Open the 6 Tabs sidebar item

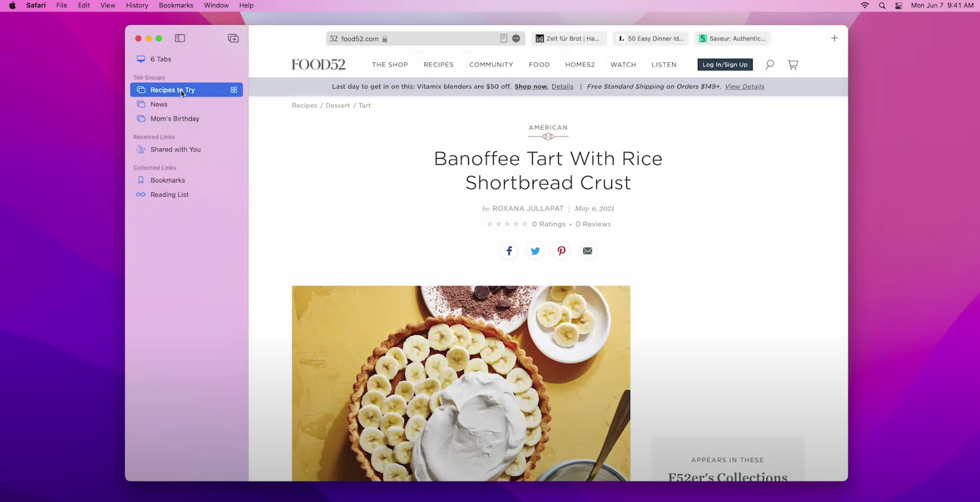tap(187, 59)
